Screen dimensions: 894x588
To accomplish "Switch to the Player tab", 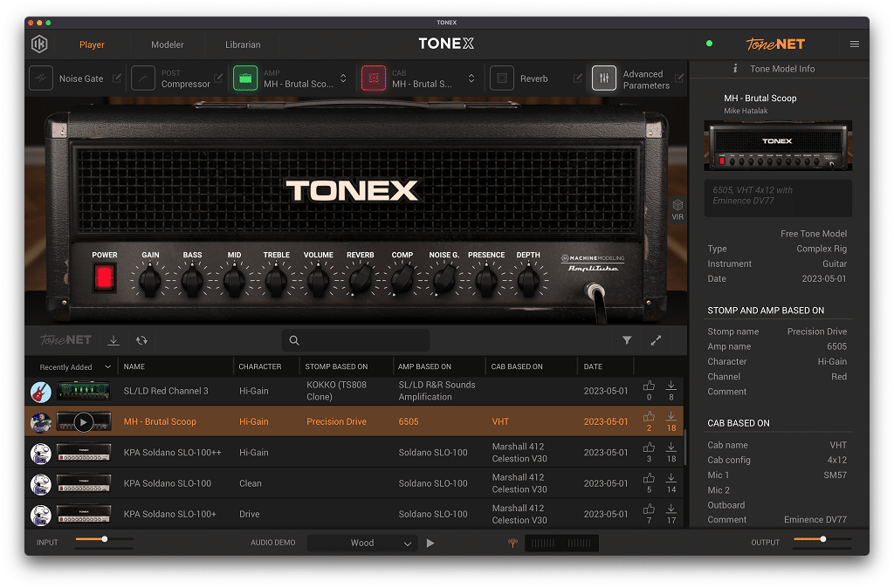I will [92, 44].
